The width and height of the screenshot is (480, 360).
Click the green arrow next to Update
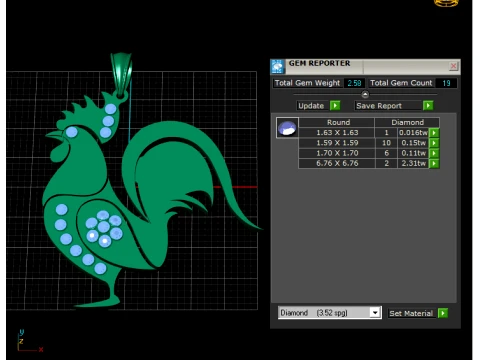coord(335,106)
